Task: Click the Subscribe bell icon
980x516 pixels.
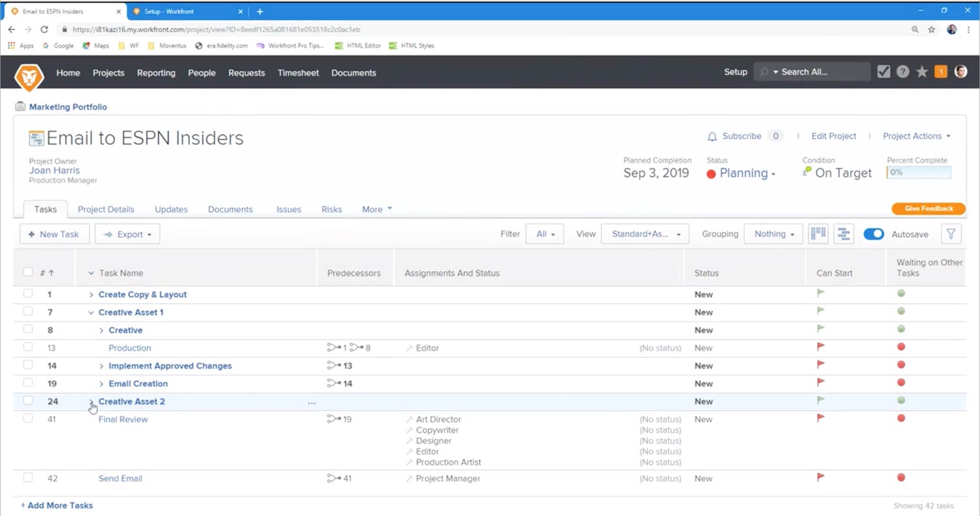Action: click(712, 137)
